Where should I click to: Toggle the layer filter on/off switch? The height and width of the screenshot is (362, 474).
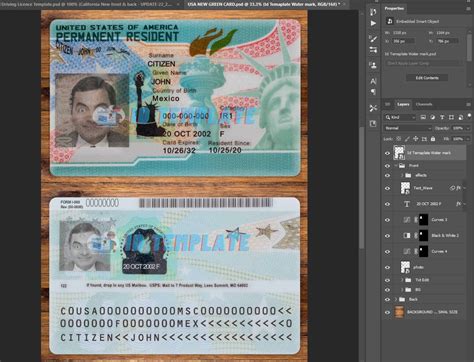(x=469, y=116)
